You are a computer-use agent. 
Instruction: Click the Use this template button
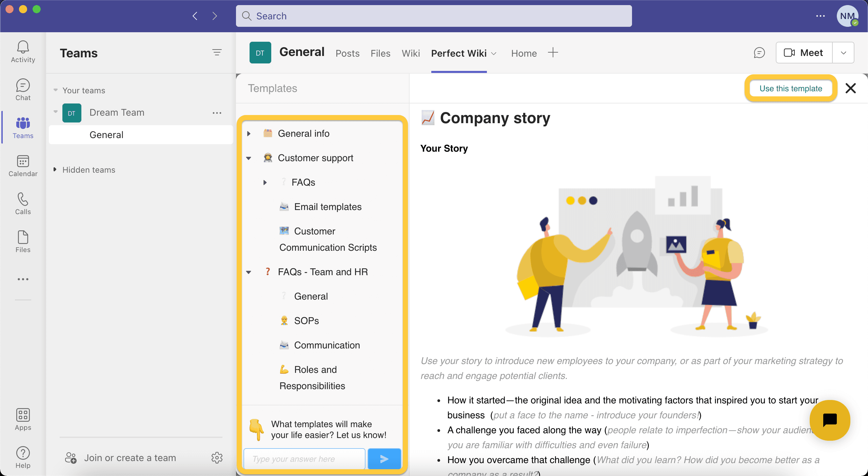[791, 88]
